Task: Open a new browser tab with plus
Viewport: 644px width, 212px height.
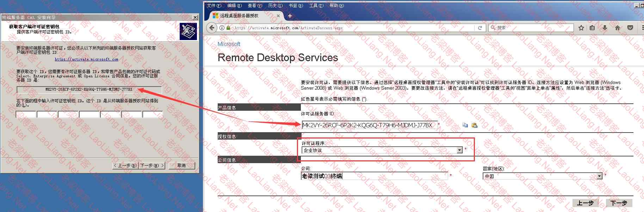Action: [x=290, y=16]
